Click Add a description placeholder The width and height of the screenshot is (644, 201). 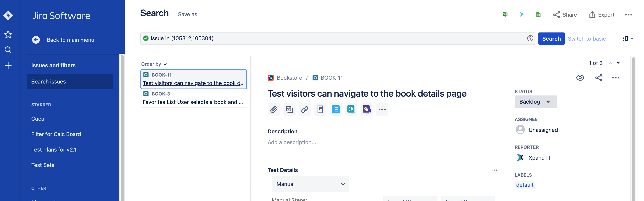tap(292, 142)
